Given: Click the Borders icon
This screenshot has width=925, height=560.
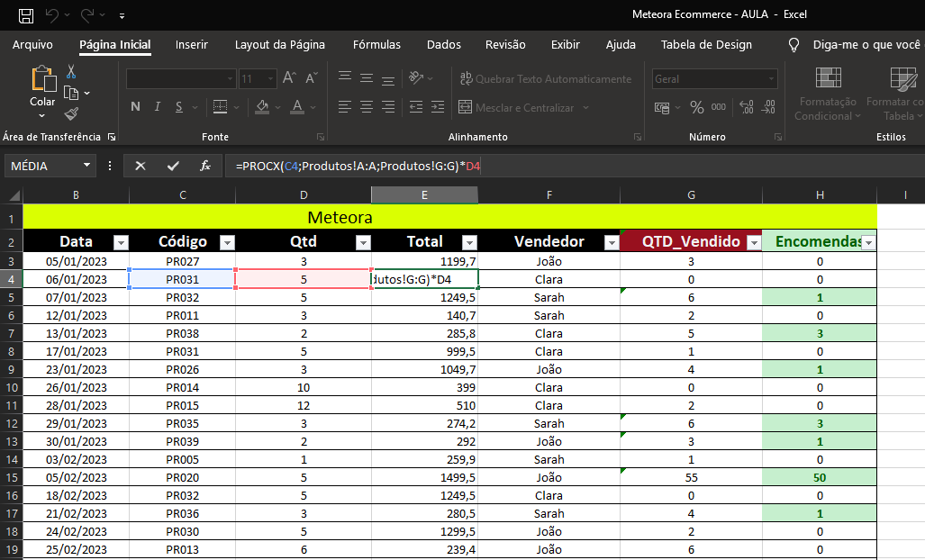Looking at the screenshot, I should tap(220, 107).
